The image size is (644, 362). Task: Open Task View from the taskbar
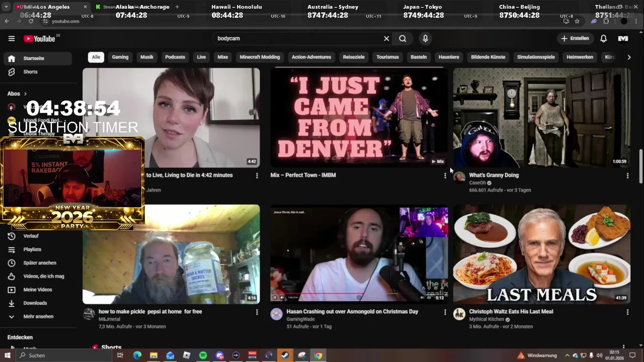(120, 355)
